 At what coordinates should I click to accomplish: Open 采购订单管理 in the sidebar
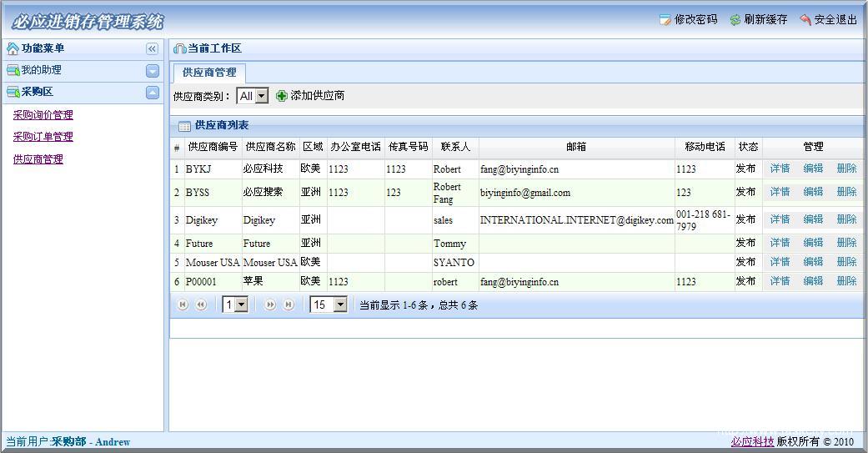[43, 137]
